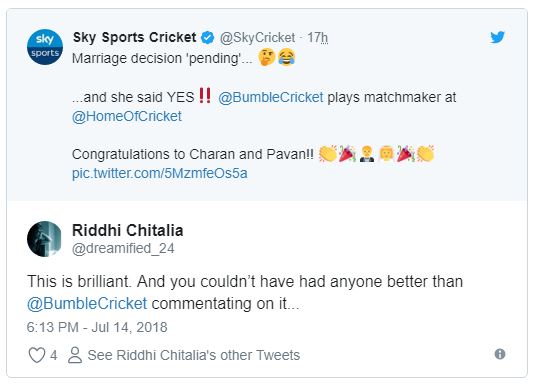This screenshot has height=390, width=537.
Task: Open @BumbleCricket mention in quoted tweet
Action: (271, 97)
